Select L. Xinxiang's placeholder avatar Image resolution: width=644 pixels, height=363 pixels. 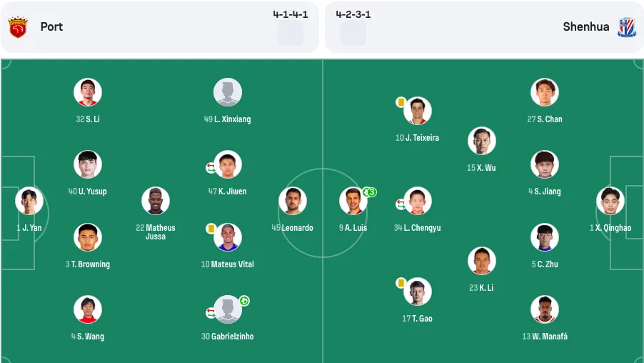tap(228, 92)
